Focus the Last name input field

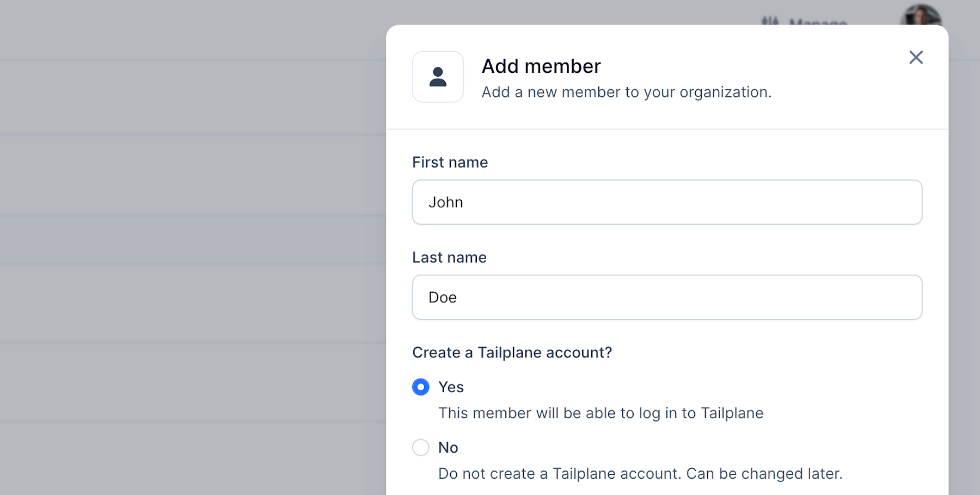click(x=667, y=297)
